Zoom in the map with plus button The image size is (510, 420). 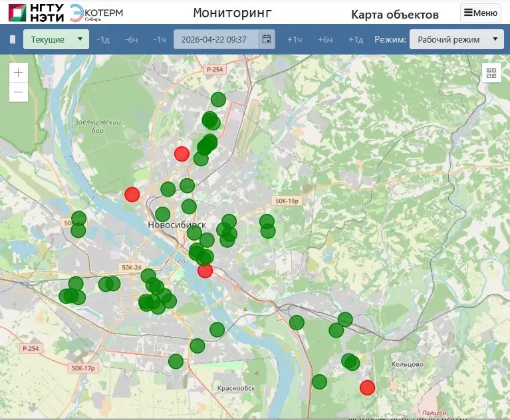[19, 73]
